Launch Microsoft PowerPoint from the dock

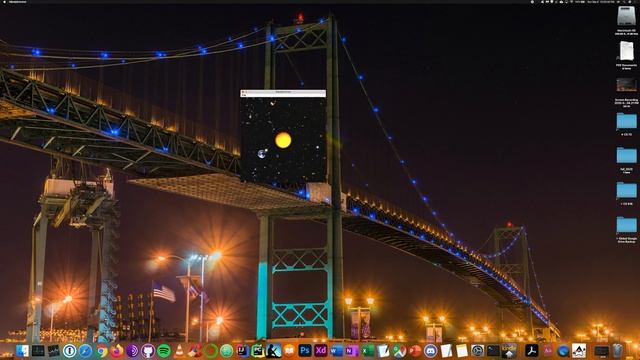[415, 351]
